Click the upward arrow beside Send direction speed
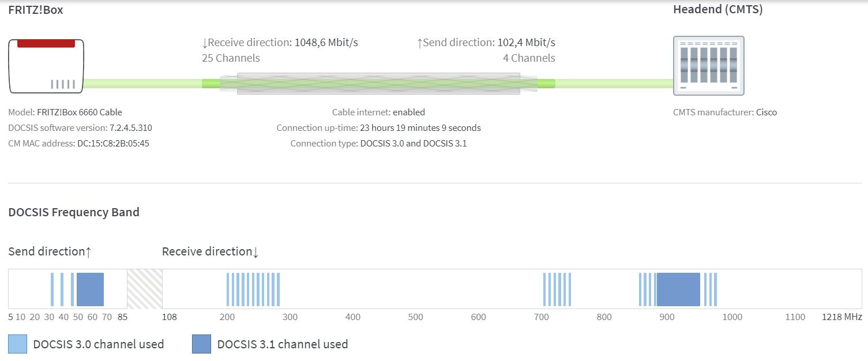This screenshot has width=868, height=361. click(420, 43)
